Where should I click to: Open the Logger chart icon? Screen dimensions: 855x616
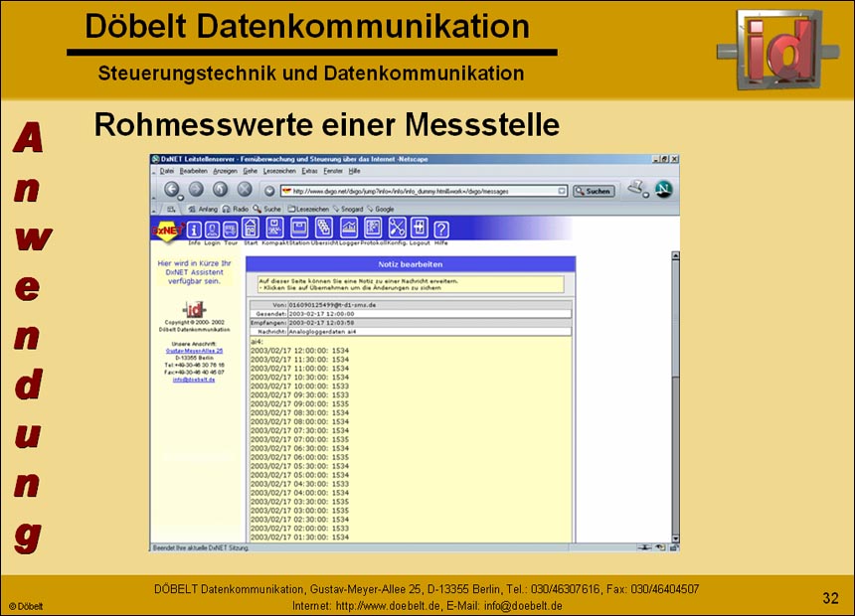click(349, 228)
